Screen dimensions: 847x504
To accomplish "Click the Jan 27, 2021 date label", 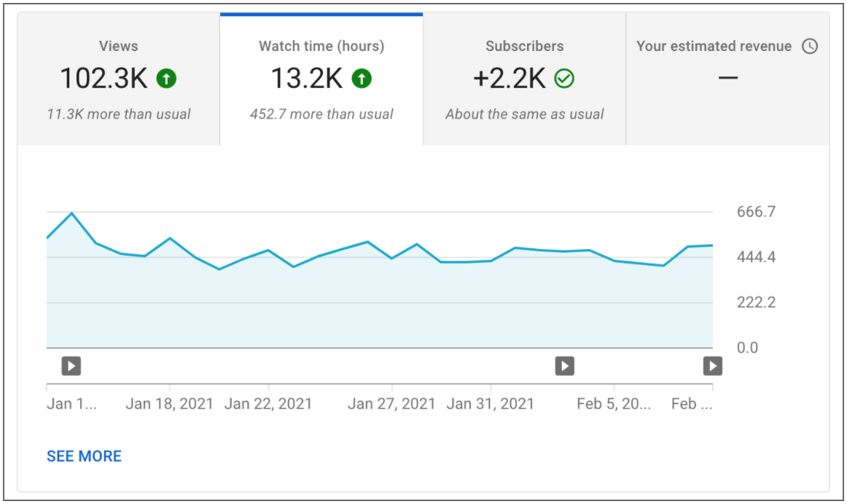I will 391,404.
